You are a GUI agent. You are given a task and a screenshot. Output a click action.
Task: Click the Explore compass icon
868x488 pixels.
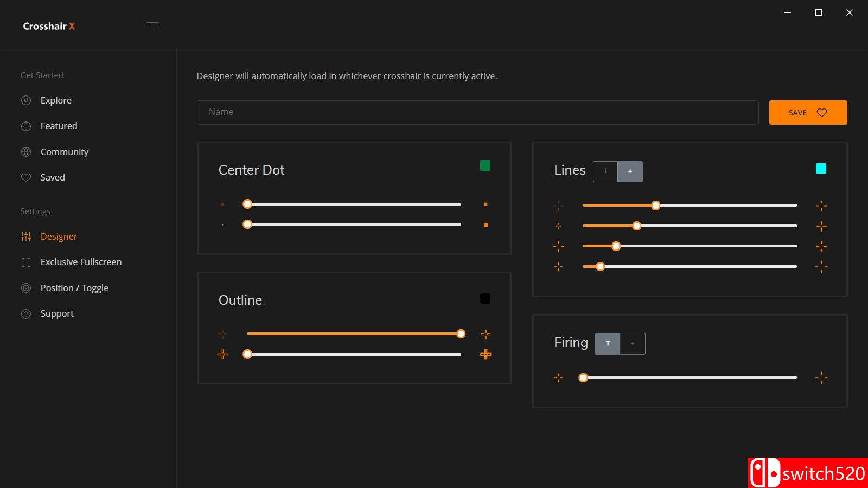tap(26, 100)
